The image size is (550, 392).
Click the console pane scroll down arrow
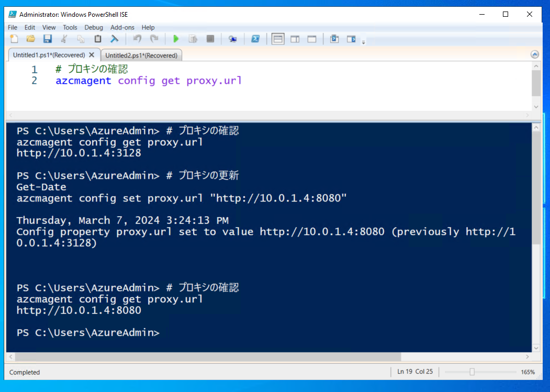[x=536, y=348]
